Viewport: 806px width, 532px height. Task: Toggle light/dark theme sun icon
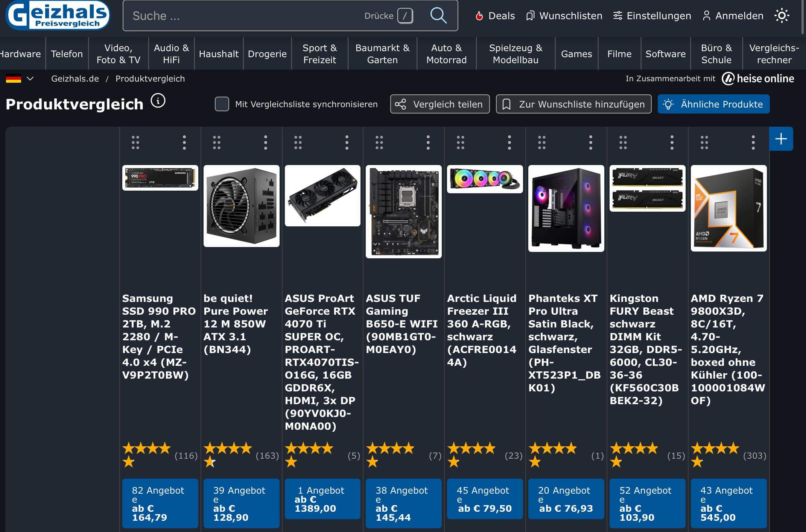coord(782,16)
